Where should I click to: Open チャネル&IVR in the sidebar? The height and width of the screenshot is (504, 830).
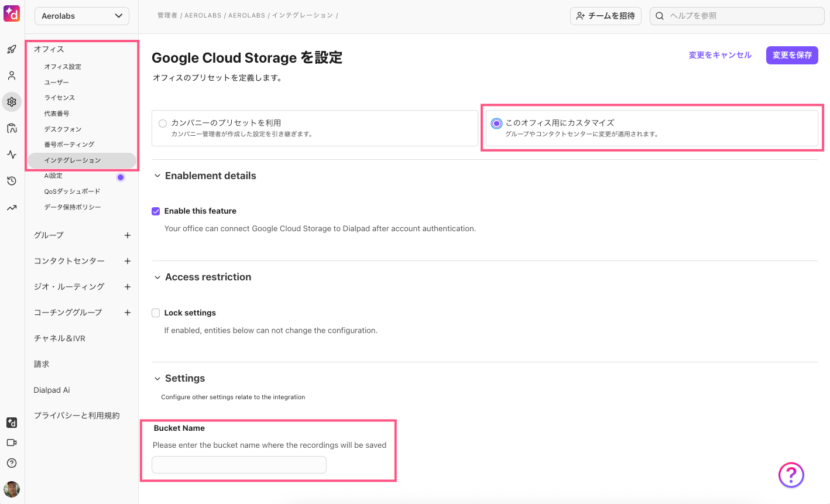pyautogui.click(x=59, y=338)
